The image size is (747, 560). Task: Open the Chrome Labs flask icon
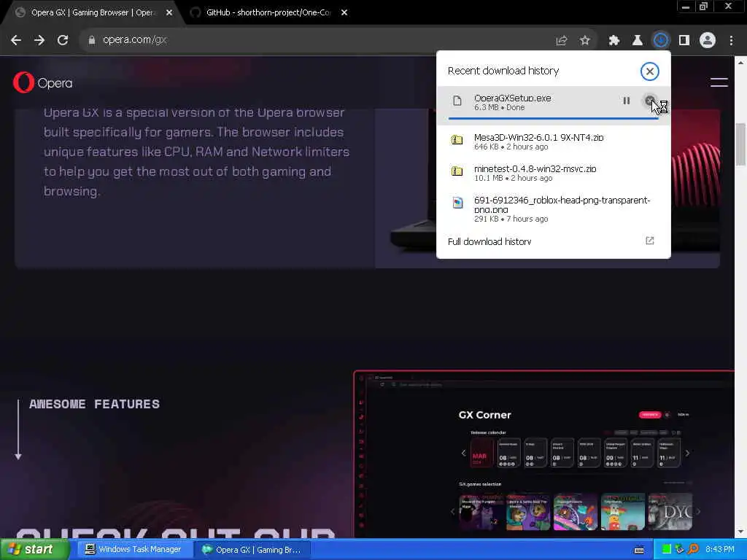[637, 41]
